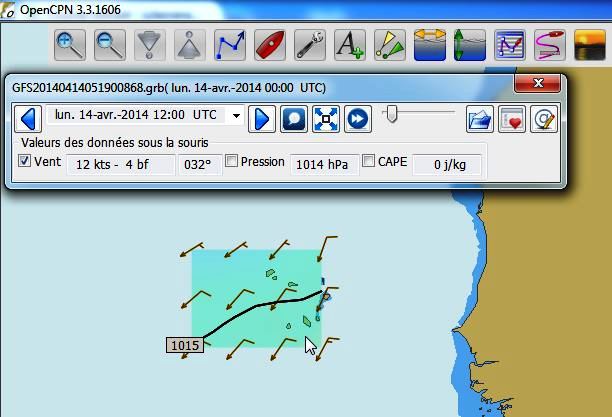The height and width of the screenshot is (417, 612).
Task: Toggle the text display A+ icon
Action: tap(350, 45)
